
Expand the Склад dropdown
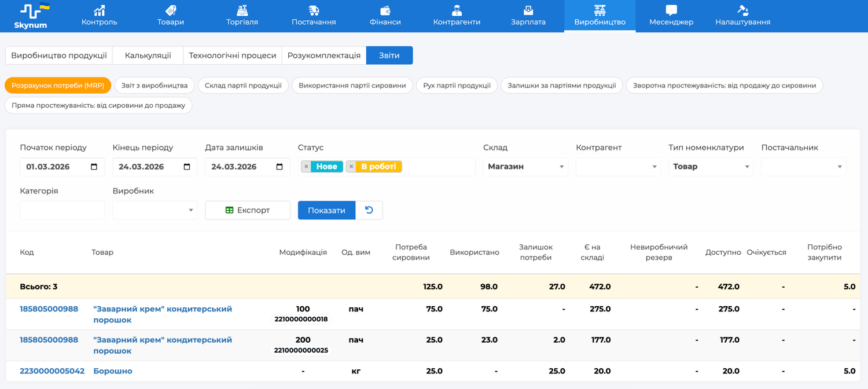point(561,167)
